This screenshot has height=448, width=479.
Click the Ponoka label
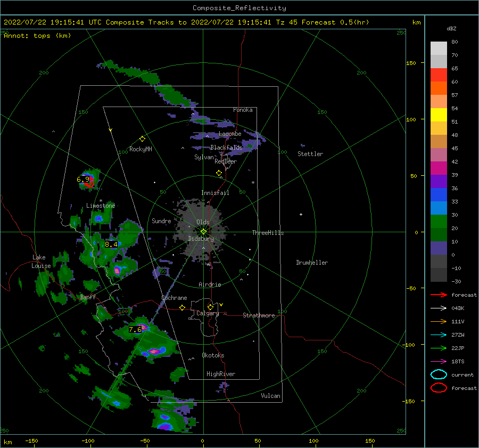pyautogui.click(x=243, y=110)
